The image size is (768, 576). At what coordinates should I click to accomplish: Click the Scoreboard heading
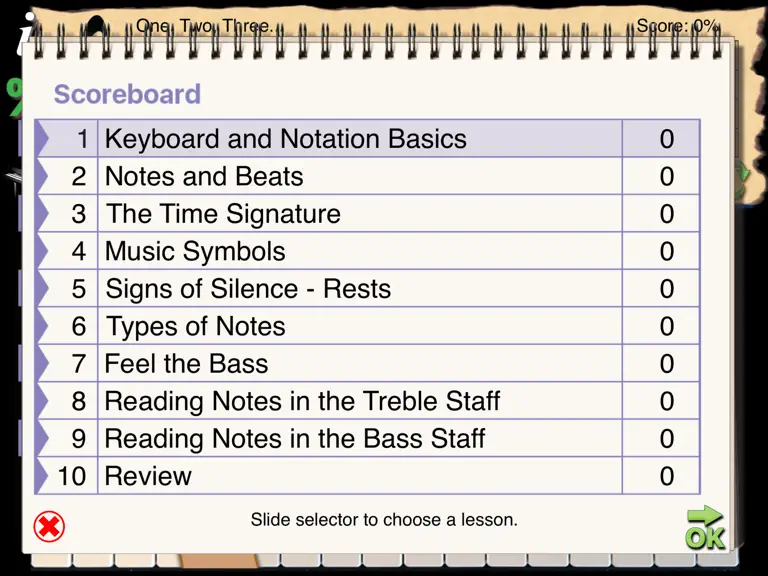tap(127, 94)
